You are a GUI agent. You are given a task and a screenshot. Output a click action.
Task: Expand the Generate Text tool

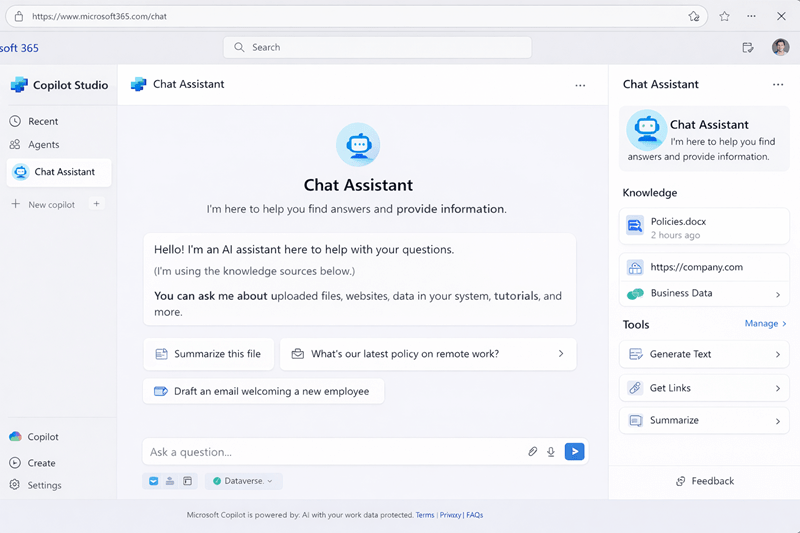(x=778, y=354)
